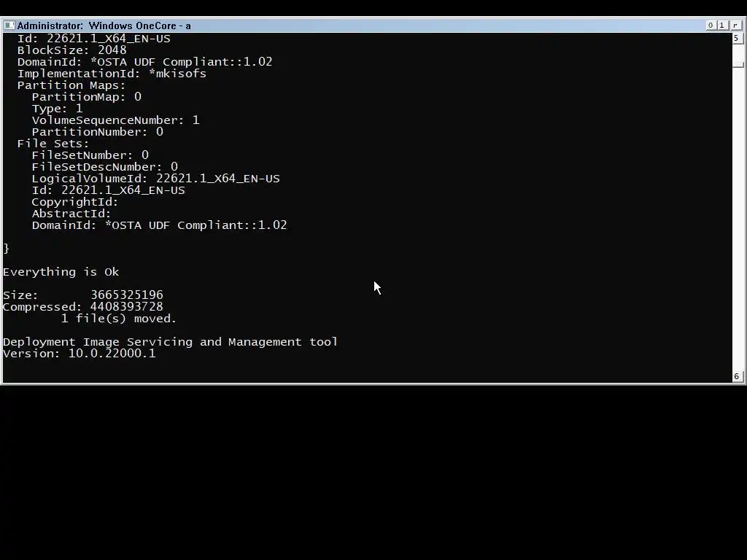This screenshot has height=560, width=747.
Task: Click the 'CopyrightId:' line
Action: [x=75, y=202]
